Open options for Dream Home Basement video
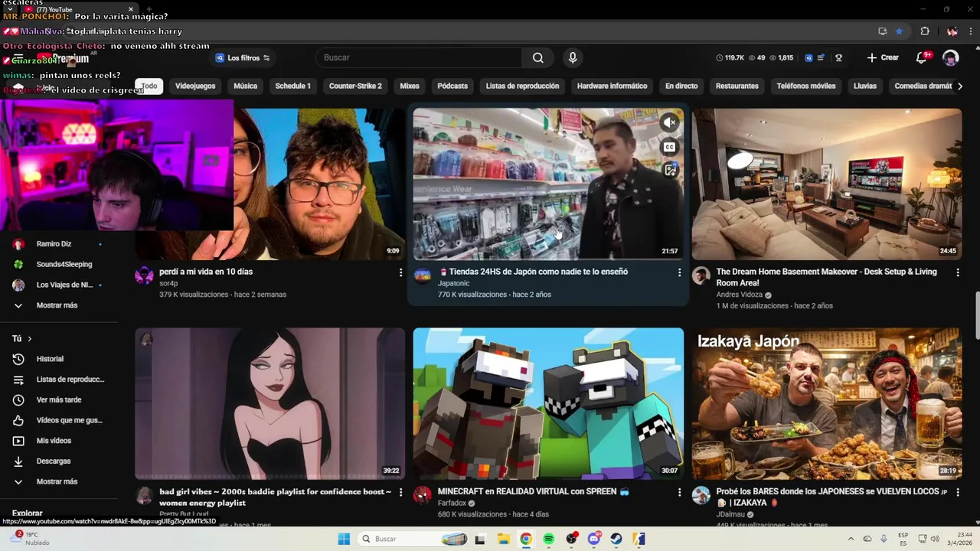980x551 pixels. tap(957, 272)
